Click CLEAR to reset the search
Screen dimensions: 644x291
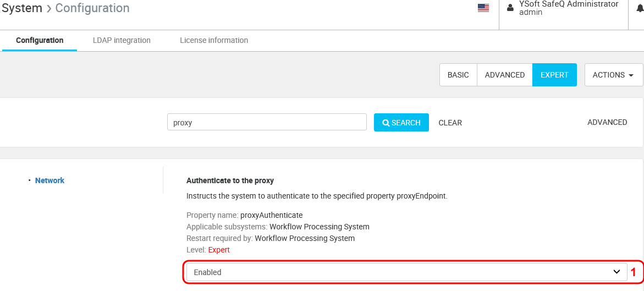tap(450, 123)
